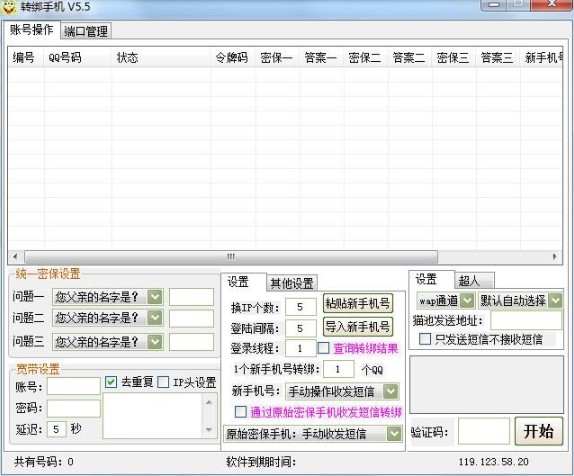Click the 登陆间隔 value field

[x=301, y=328]
